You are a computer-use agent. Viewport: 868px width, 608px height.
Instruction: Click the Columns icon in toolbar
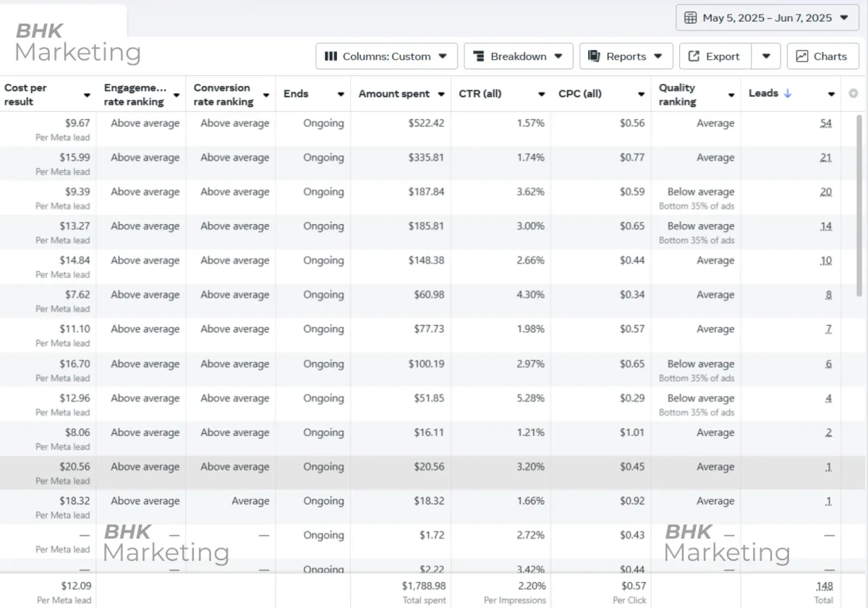point(331,56)
